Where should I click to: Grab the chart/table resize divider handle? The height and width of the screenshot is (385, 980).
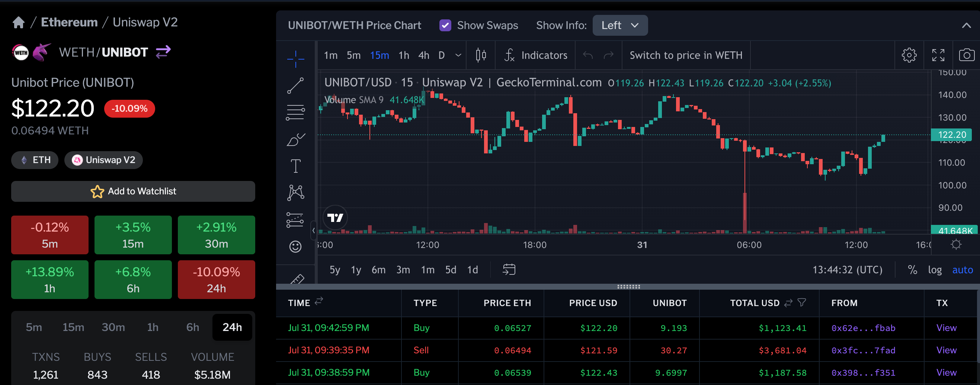(x=628, y=286)
